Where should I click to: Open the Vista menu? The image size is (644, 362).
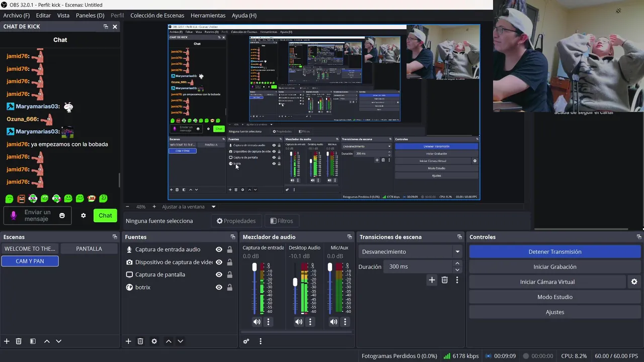(x=63, y=15)
